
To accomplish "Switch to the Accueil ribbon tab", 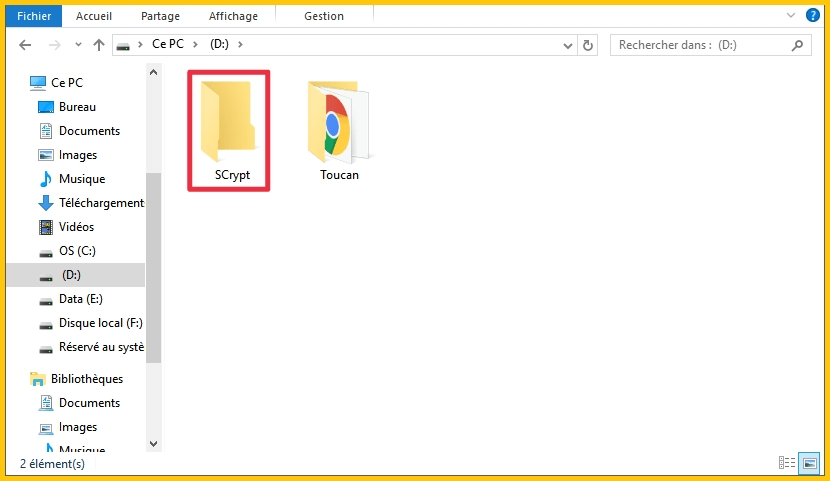I will click(x=94, y=16).
